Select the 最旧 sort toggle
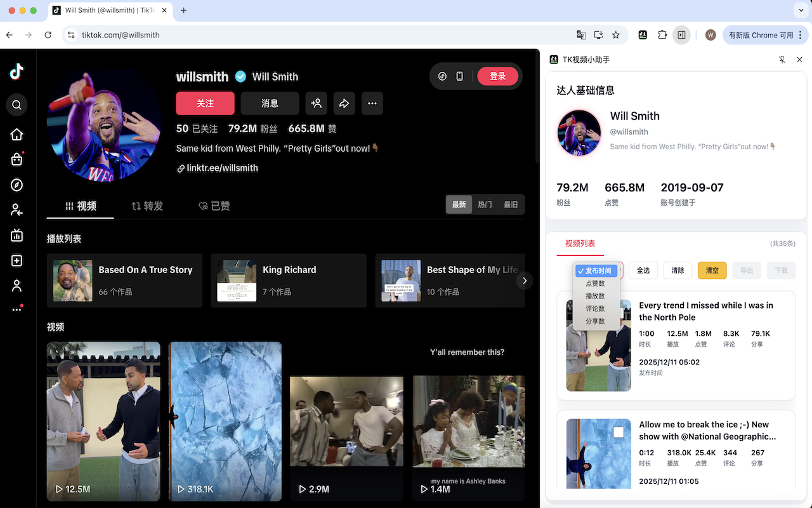Image resolution: width=812 pixels, height=508 pixels. coord(511,204)
